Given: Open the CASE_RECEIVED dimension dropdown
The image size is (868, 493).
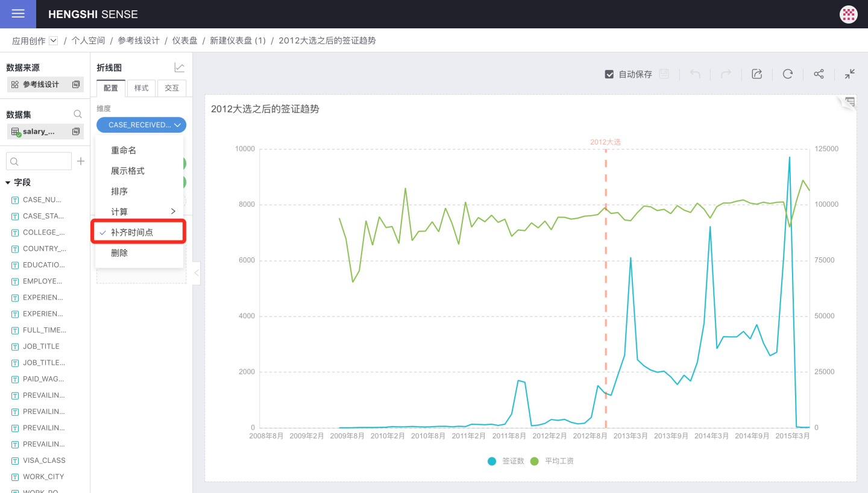Looking at the screenshot, I should 141,125.
